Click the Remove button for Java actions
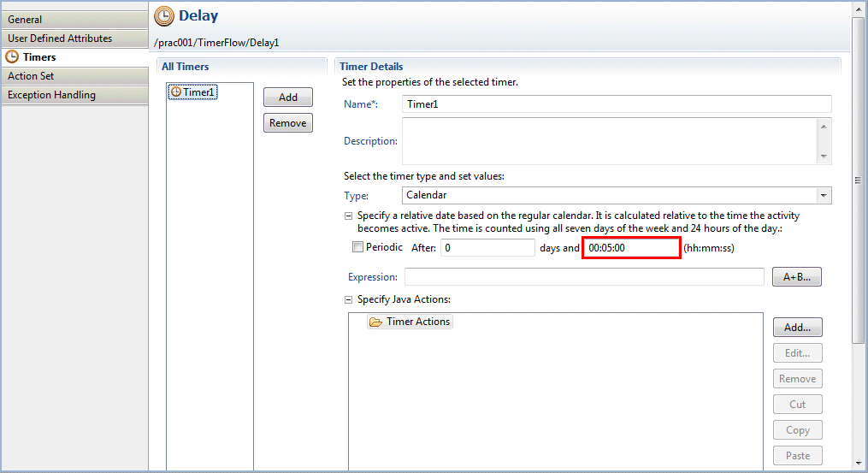This screenshot has height=473, width=868. [x=797, y=379]
